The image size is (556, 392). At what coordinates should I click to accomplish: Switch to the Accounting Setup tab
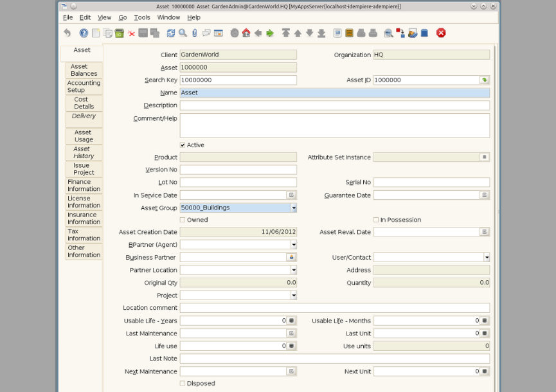(84, 87)
